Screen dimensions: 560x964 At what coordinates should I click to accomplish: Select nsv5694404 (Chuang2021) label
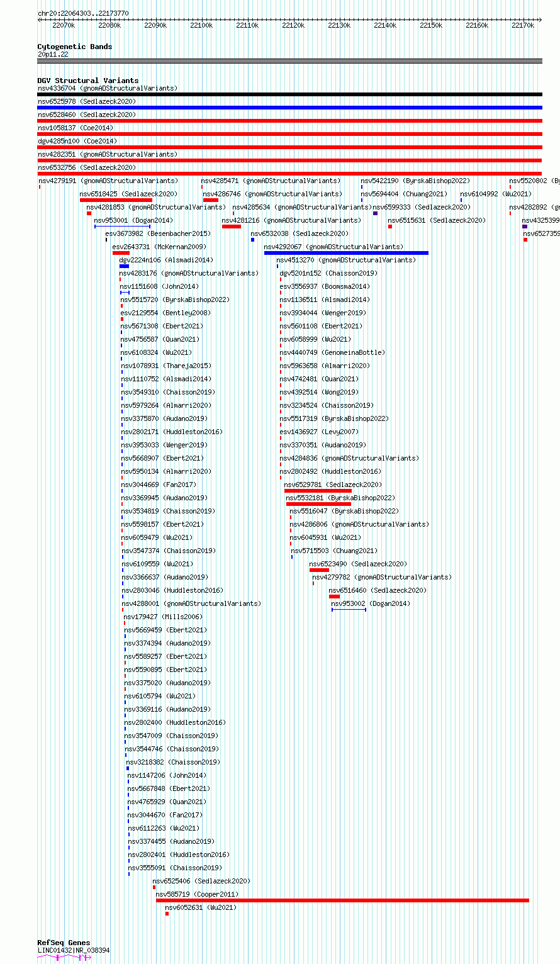coord(404,194)
